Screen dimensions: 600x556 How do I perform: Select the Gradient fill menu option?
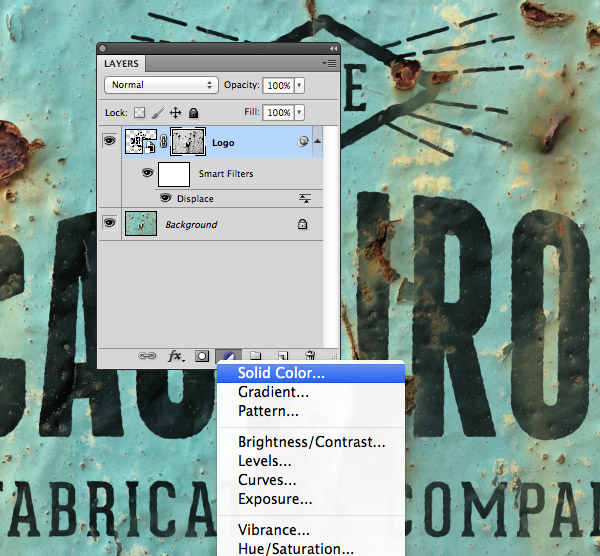pyautogui.click(x=273, y=392)
